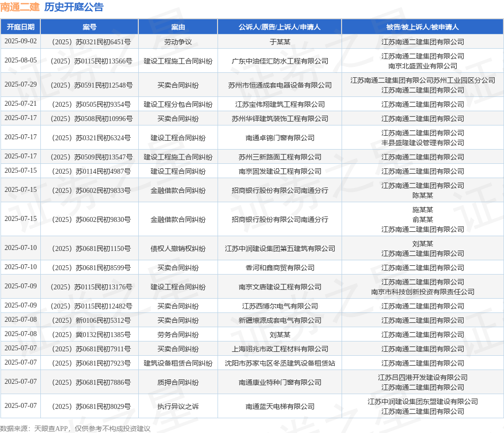Viewport: 504px width, 433px height.
Task: Click defendant 江苏南通二建集团有限公司苏州工业园区分公司
Action: click(423, 80)
